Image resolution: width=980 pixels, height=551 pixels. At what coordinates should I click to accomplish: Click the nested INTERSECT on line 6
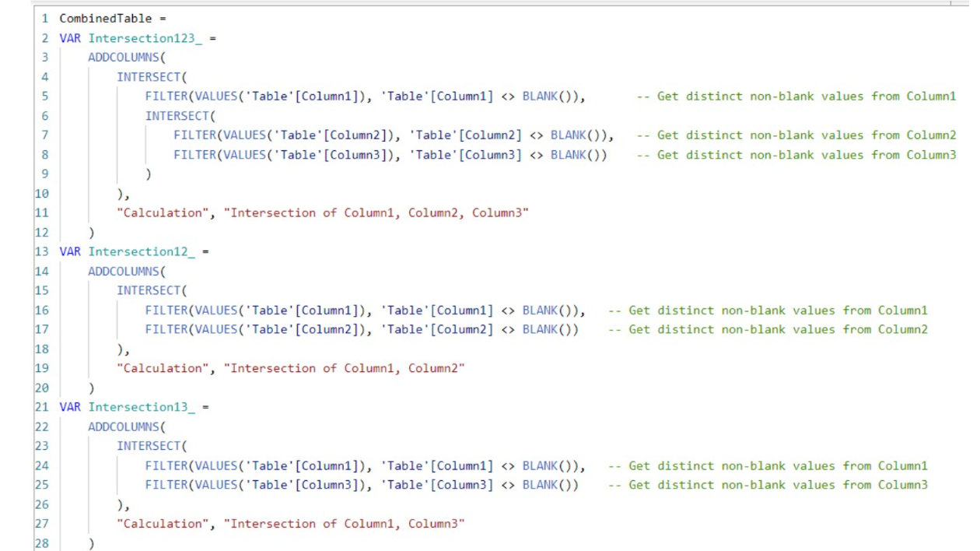tap(177, 115)
